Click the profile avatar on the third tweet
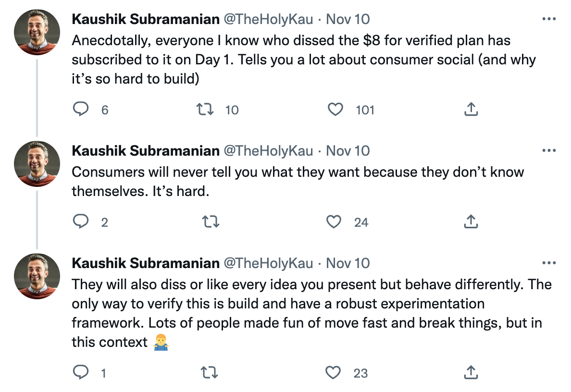Image resolution: width=571 pixels, height=392 pixels. pos(37,276)
